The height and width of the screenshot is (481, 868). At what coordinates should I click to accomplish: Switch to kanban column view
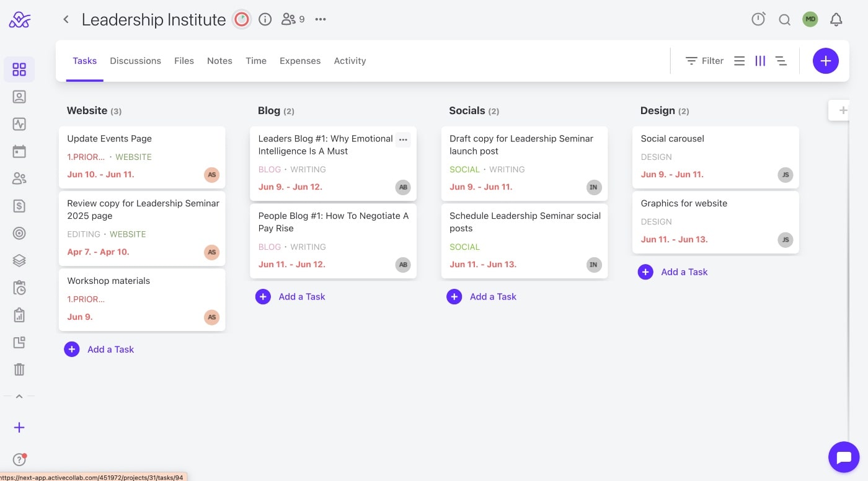[760, 61]
